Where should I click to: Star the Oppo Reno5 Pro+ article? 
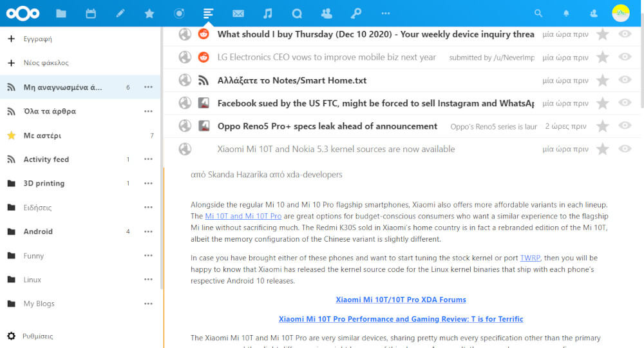click(603, 126)
